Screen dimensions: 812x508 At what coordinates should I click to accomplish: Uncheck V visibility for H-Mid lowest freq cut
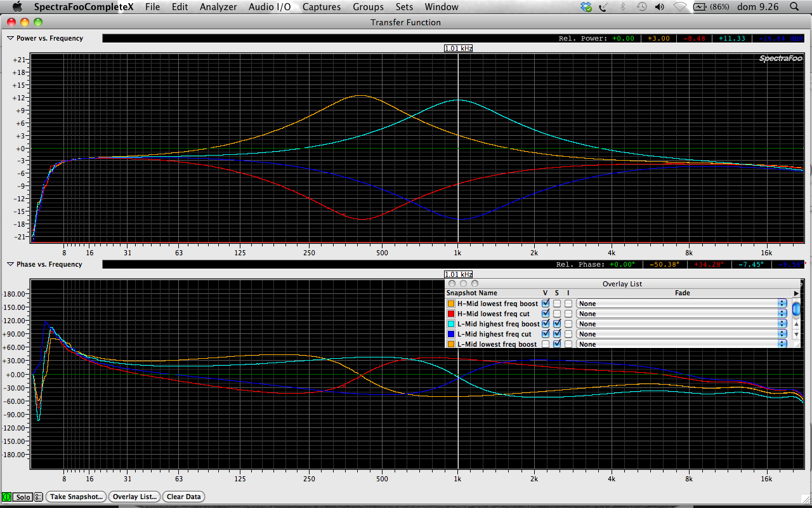(546, 314)
